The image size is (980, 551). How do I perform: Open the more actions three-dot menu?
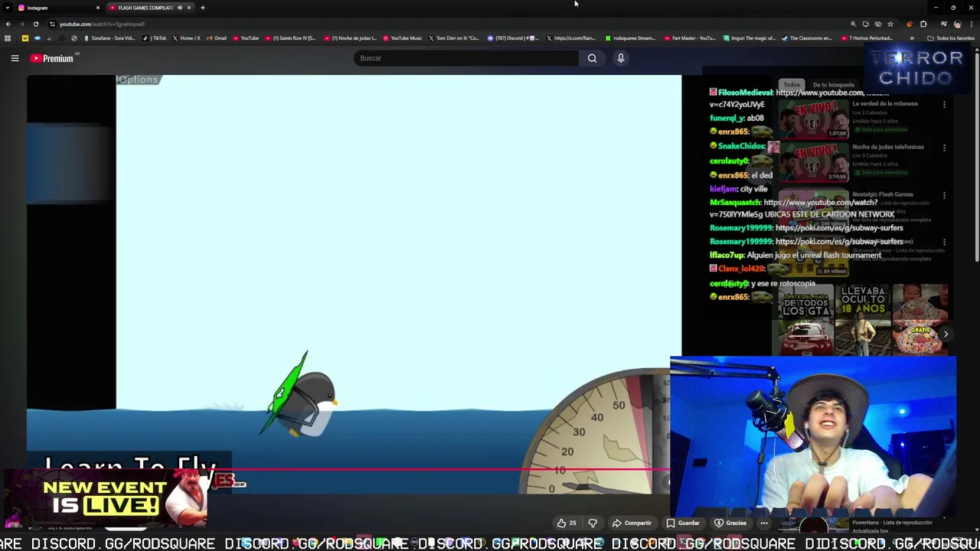(764, 523)
